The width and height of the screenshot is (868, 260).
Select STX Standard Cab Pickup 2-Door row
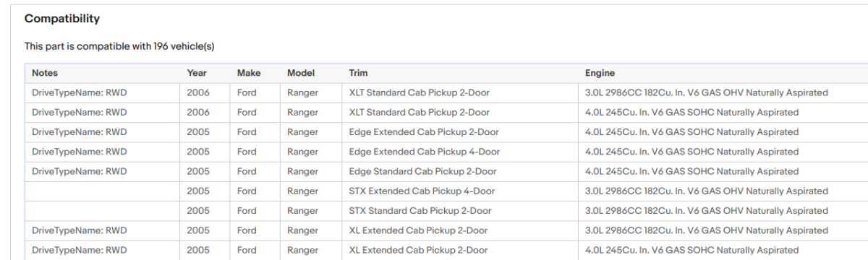[x=446, y=211]
